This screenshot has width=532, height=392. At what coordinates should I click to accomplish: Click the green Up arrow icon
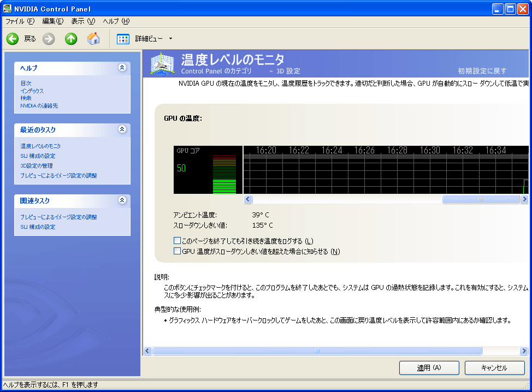coord(71,39)
